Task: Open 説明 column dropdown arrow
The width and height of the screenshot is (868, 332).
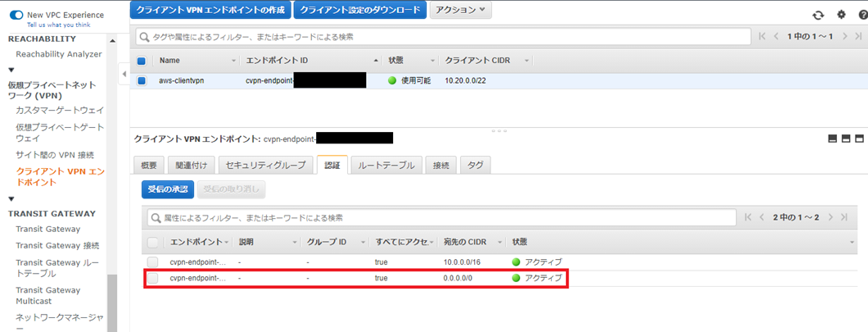Action: pos(295,242)
